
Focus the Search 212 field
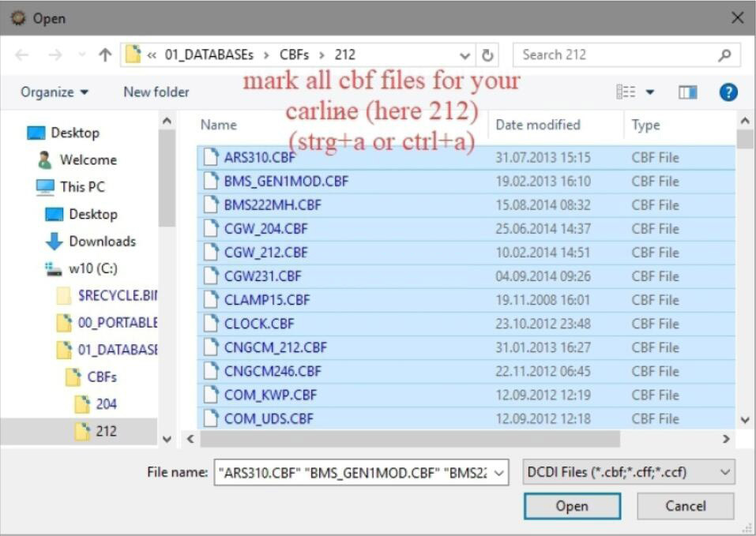click(626, 55)
